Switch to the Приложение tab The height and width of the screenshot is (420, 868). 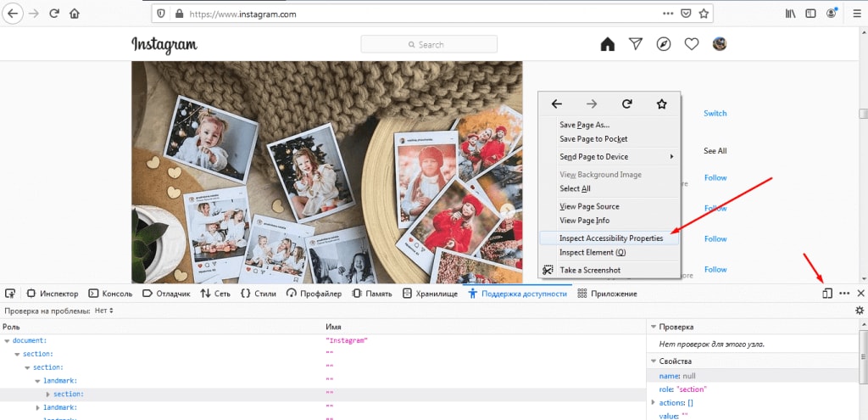click(x=607, y=294)
